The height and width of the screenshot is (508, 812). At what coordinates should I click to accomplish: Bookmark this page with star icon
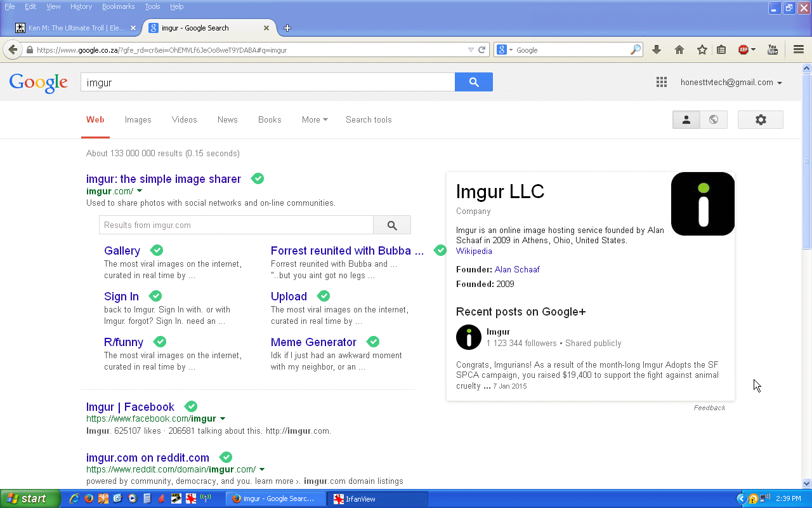(x=702, y=50)
